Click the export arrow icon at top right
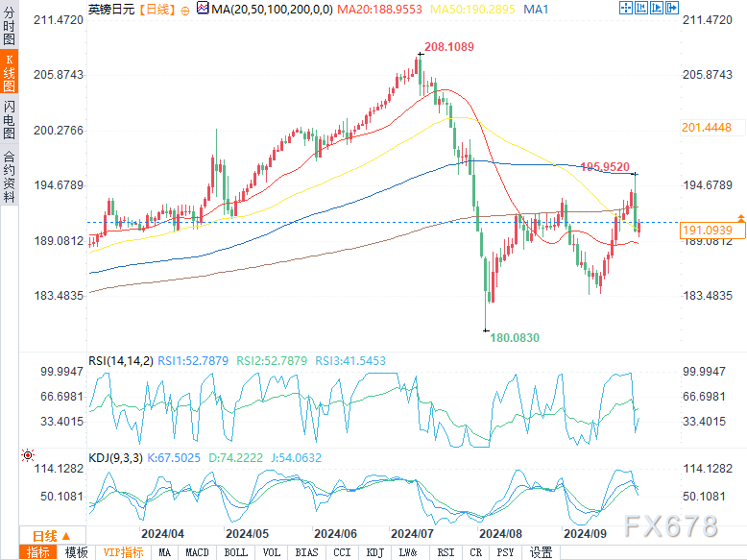Viewport: 747px width, 560px height. (x=672, y=8)
